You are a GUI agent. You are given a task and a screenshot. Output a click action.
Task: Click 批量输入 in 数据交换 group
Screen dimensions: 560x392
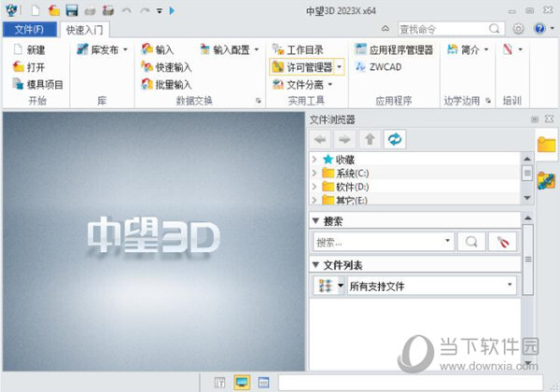click(x=166, y=84)
